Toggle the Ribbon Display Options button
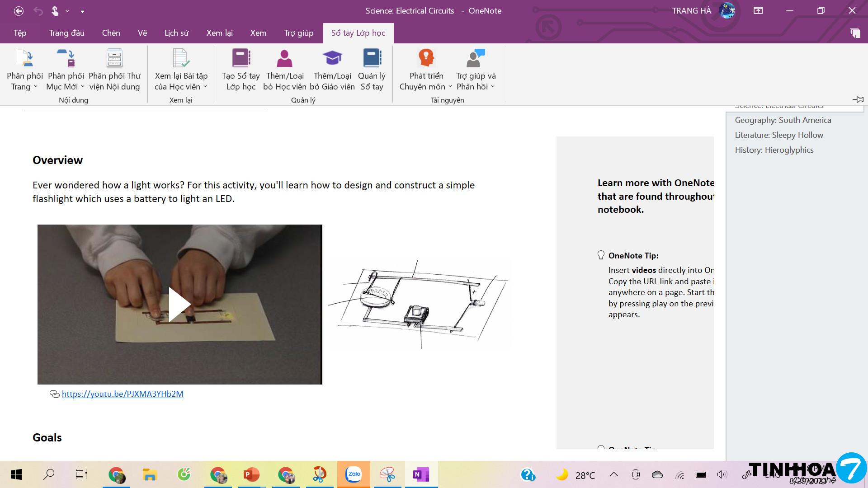Viewport: 868px width, 488px height. pos(758,11)
